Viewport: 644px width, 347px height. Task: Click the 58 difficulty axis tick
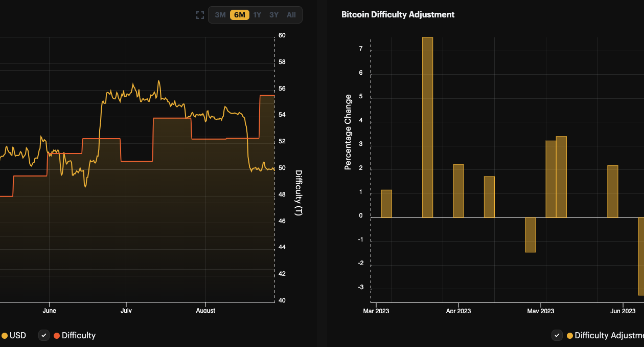[x=282, y=62]
